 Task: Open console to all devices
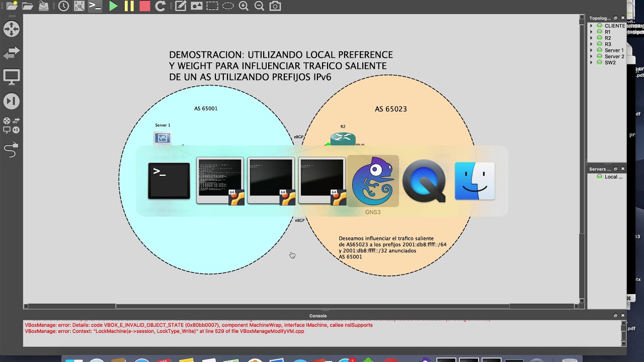pyautogui.click(x=95, y=6)
